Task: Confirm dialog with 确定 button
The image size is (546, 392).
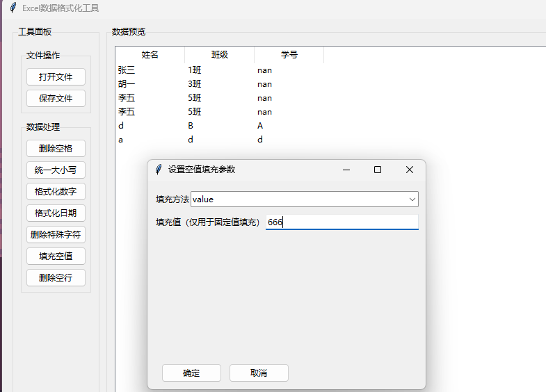Action: click(x=191, y=373)
